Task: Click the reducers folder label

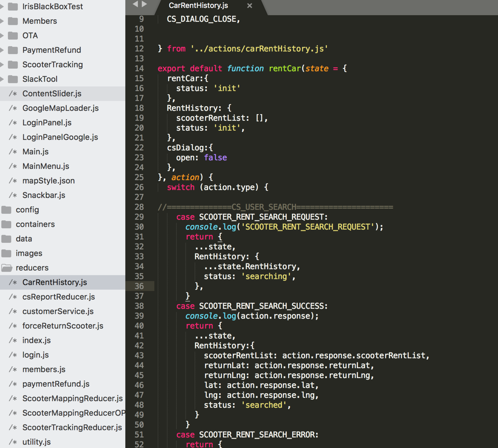Action: pos(32,268)
